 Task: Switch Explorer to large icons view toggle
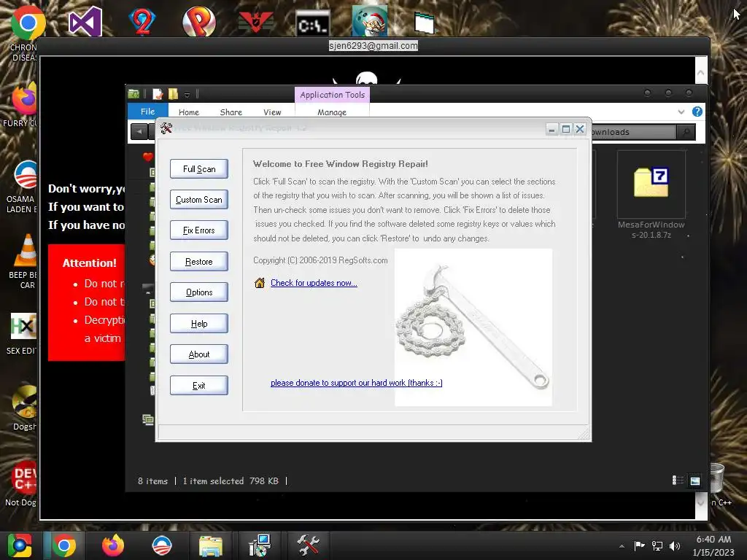coord(695,481)
